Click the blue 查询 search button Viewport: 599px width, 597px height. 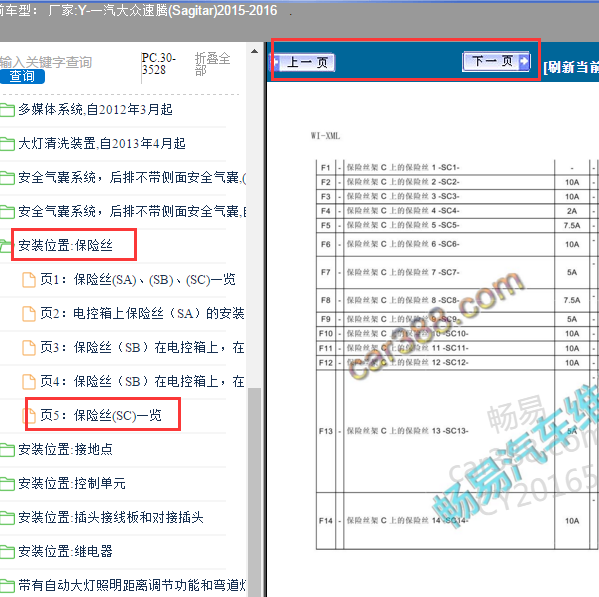[22, 76]
